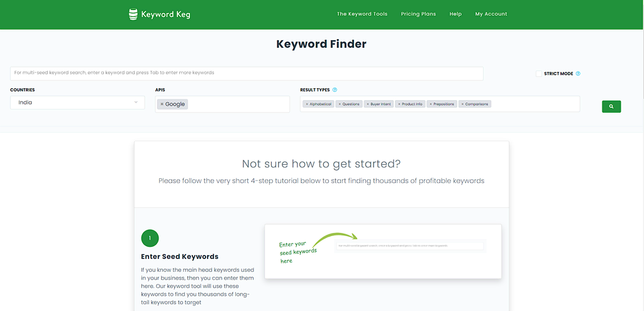The image size is (644, 311).
Task: Remove the Google API tag
Action: pos(162,104)
